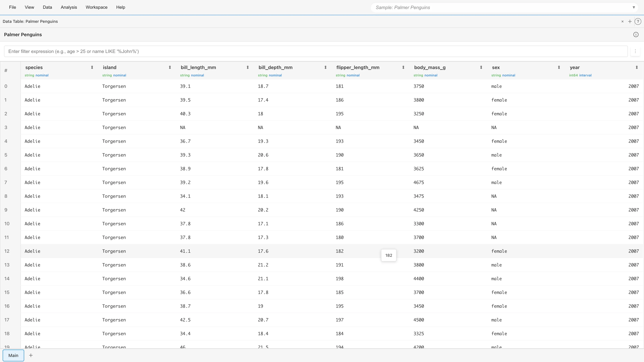
Task: Open the Analysis menu
Action: click(69, 7)
